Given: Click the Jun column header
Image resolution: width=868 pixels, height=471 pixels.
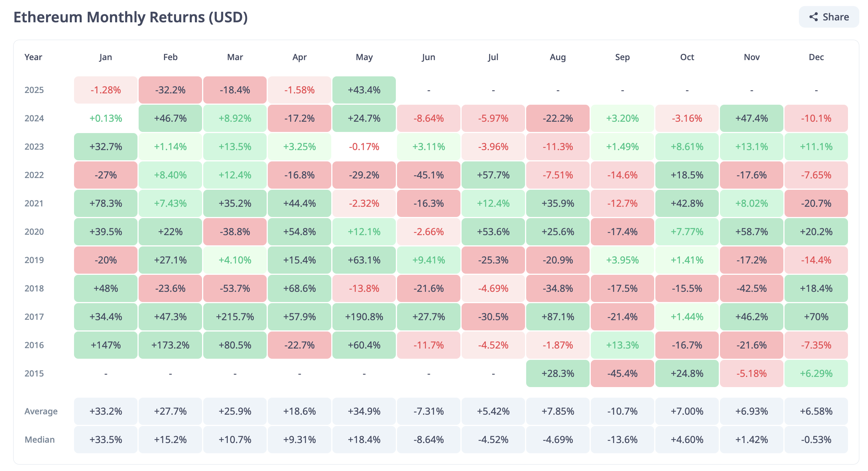Looking at the screenshot, I should 429,57.
